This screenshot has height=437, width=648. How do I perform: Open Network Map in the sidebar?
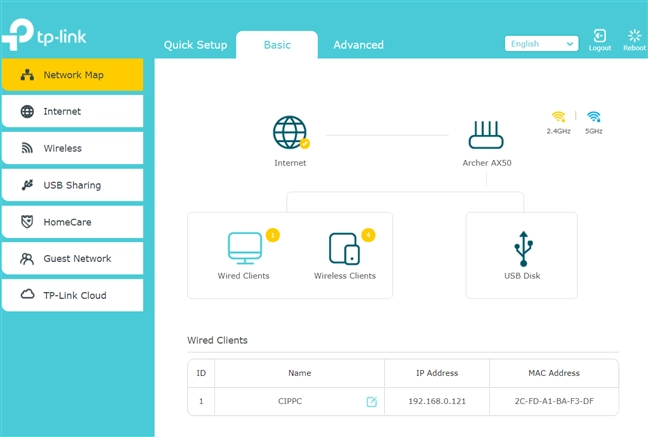73,75
